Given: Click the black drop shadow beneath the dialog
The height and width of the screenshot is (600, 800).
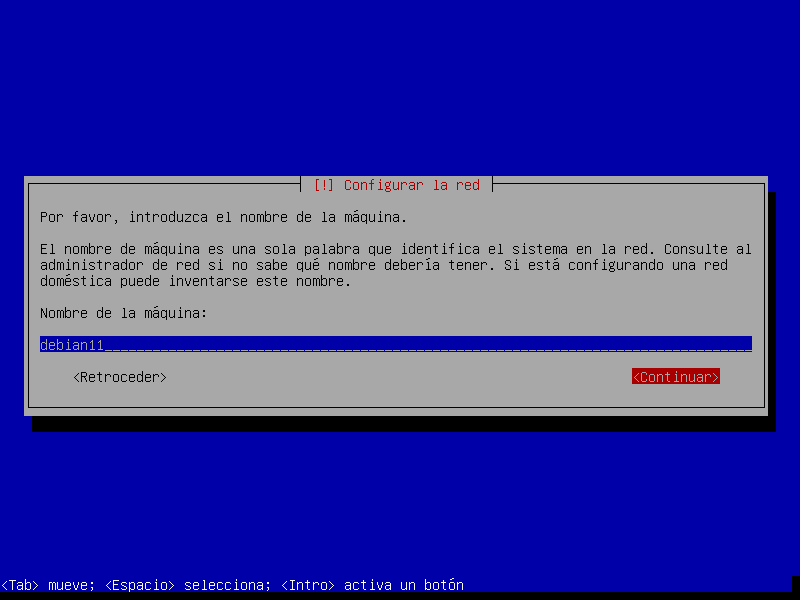Looking at the screenshot, I should point(400,424).
